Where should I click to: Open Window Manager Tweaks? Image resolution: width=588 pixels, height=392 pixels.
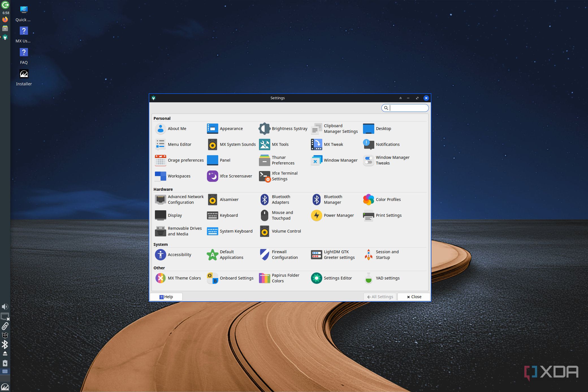386,160
